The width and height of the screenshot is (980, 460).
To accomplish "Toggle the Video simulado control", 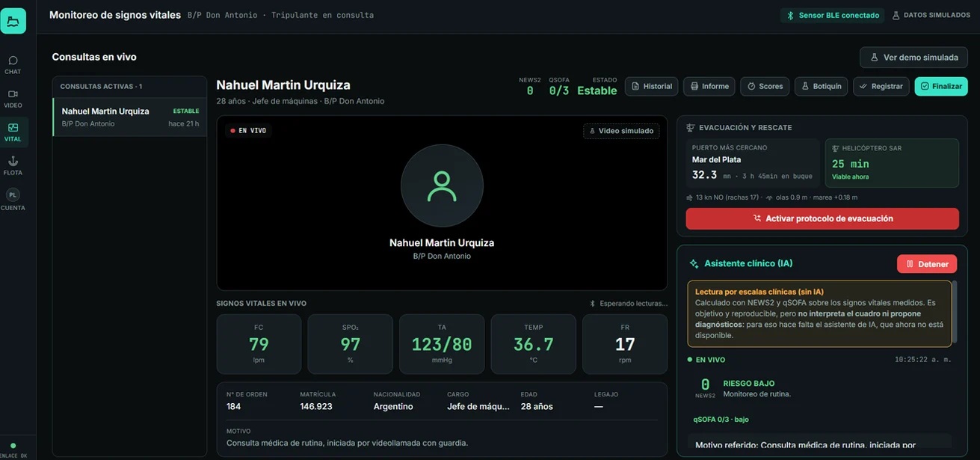I will 621,131.
